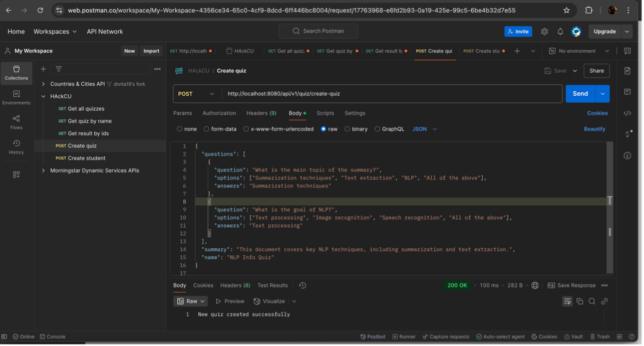Click the user avatar in Postman header

tap(576, 31)
